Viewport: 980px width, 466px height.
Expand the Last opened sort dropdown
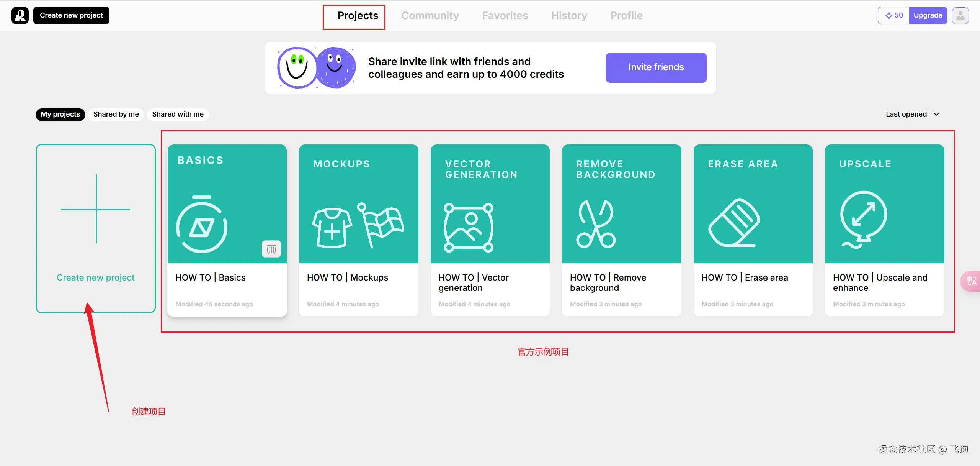tap(906, 114)
